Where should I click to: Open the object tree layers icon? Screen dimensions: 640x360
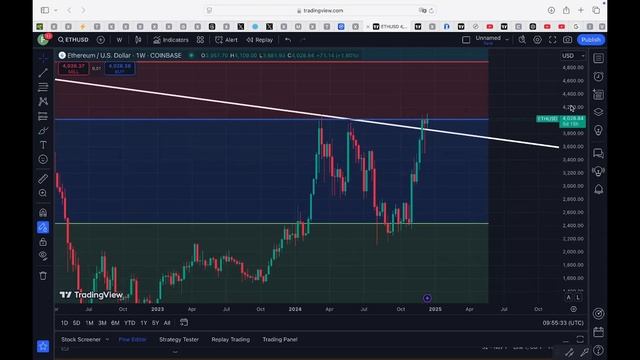coord(598,112)
